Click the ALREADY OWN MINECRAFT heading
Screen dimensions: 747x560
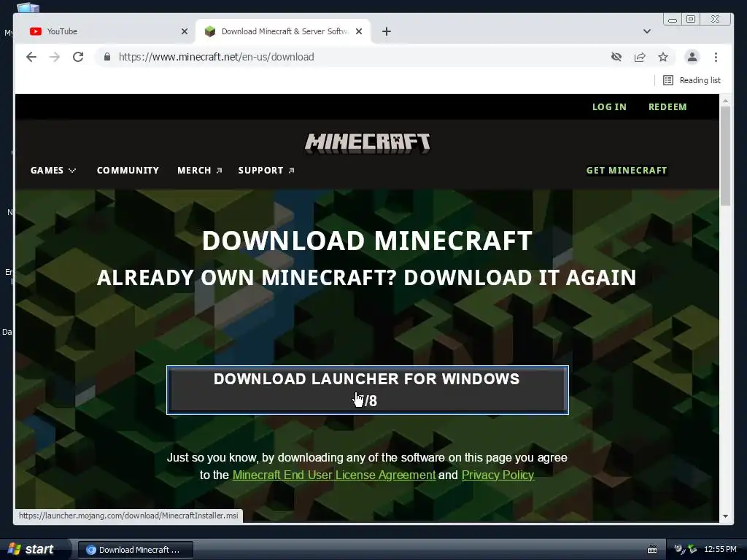366,278
